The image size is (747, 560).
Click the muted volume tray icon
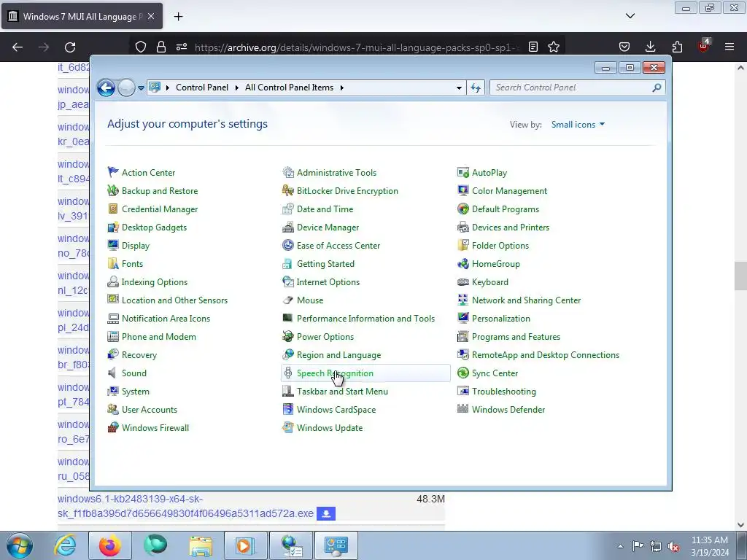tap(673, 546)
